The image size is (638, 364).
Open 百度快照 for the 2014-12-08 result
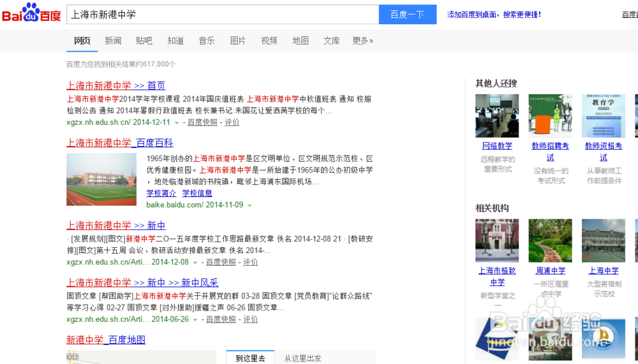[221, 262]
